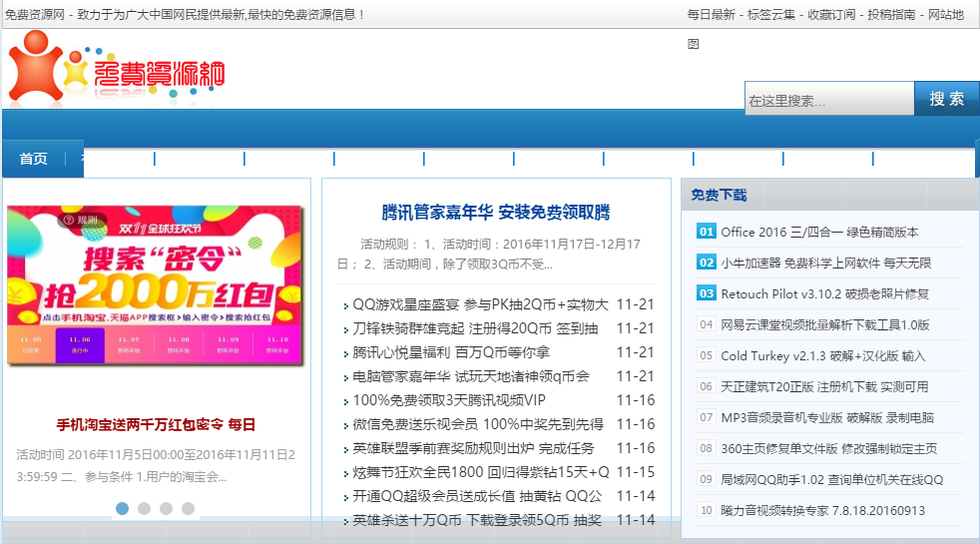Click the 免费下载 panel heading

(719, 195)
